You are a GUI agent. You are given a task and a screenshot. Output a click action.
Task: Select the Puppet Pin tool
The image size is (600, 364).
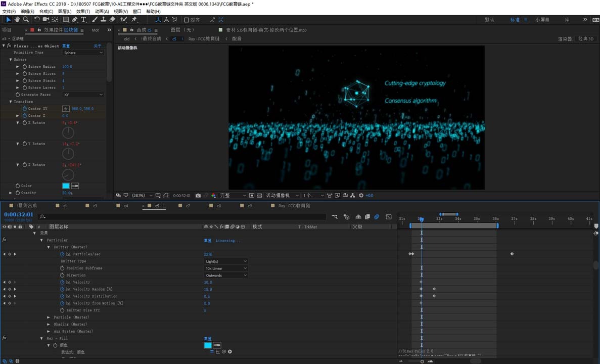(134, 20)
